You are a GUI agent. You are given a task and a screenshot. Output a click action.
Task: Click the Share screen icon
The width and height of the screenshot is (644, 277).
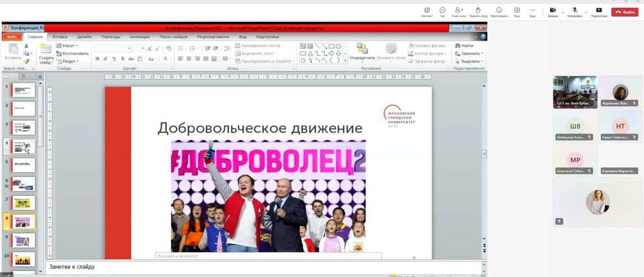click(x=599, y=10)
